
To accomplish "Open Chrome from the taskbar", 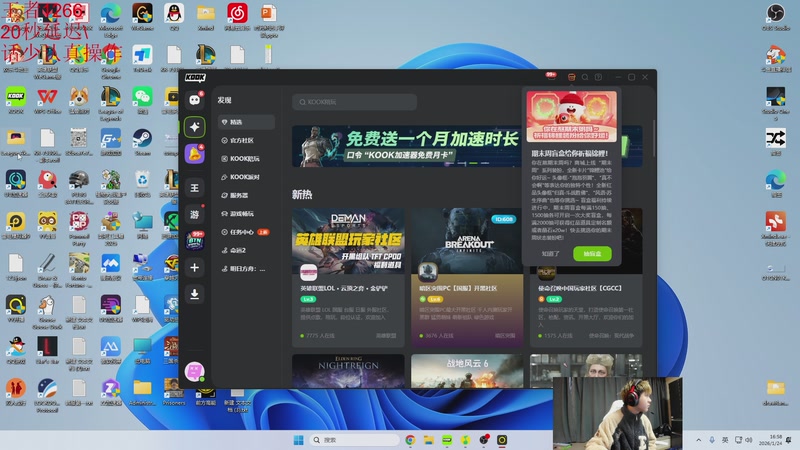I will [410, 440].
